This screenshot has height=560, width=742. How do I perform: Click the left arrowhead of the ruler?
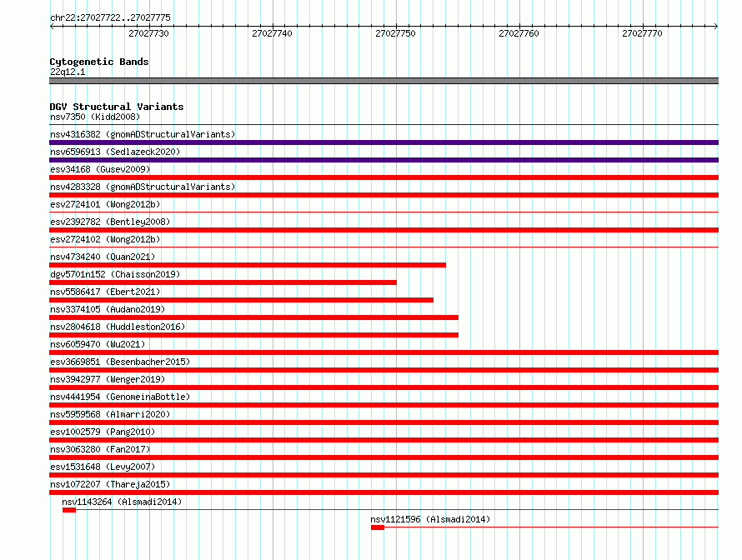point(52,26)
